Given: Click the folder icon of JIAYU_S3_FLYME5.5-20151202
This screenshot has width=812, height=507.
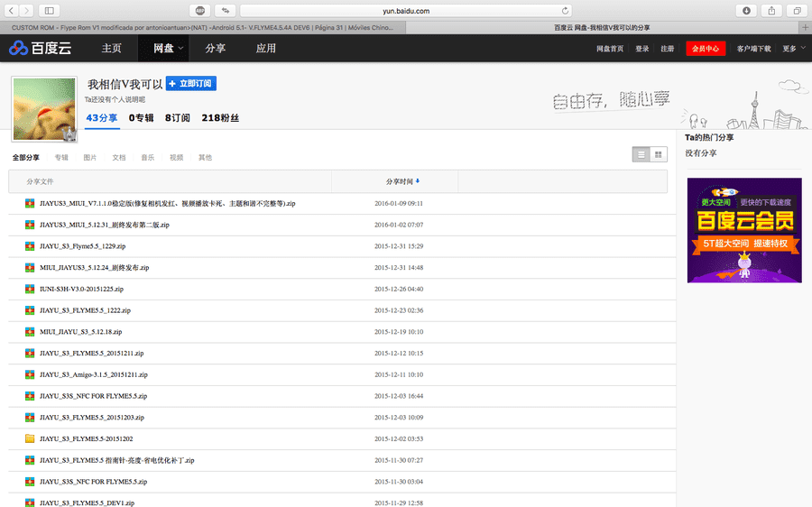Looking at the screenshot, I should [x=30, y=438].
